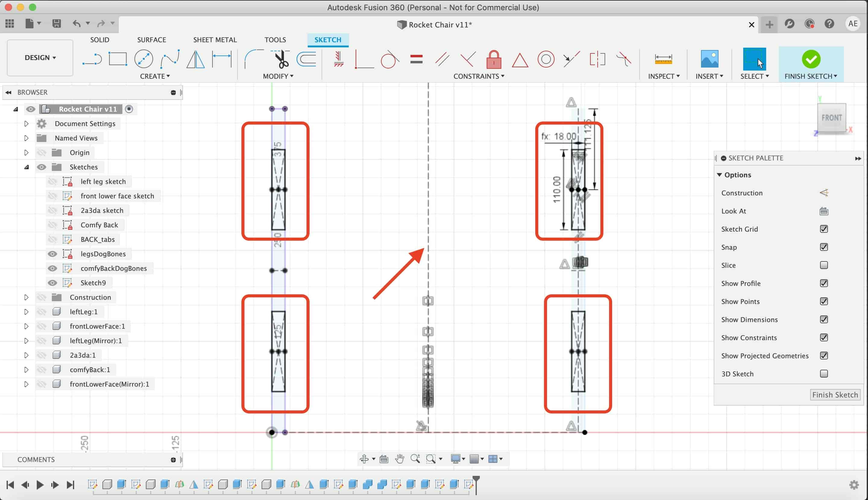868x500 pixels.
Task: Toggle the Sketch Grid checkbox
Action: click(824, 229)
